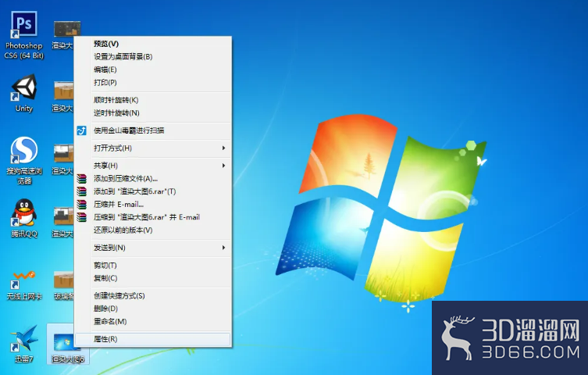Choose 添加到 "渲染大图6.rar"(T)
Viewport: 588px width, 375px height.
click(153, 191)
